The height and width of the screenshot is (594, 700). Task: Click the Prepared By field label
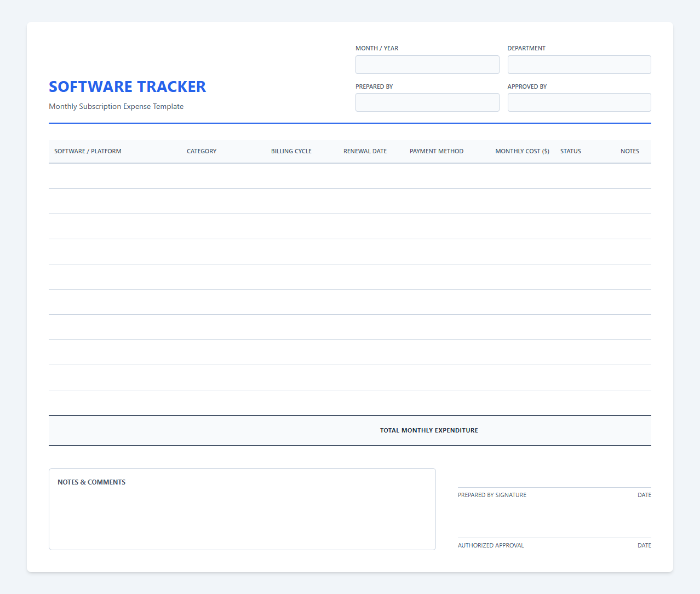click(374, 86)
